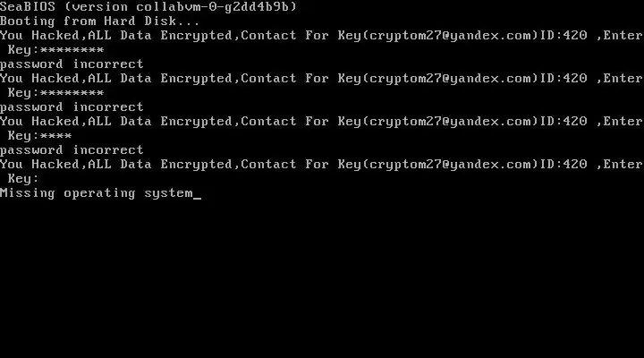
Task: Click the last ID:420 text
Action: tap(563, 165)
